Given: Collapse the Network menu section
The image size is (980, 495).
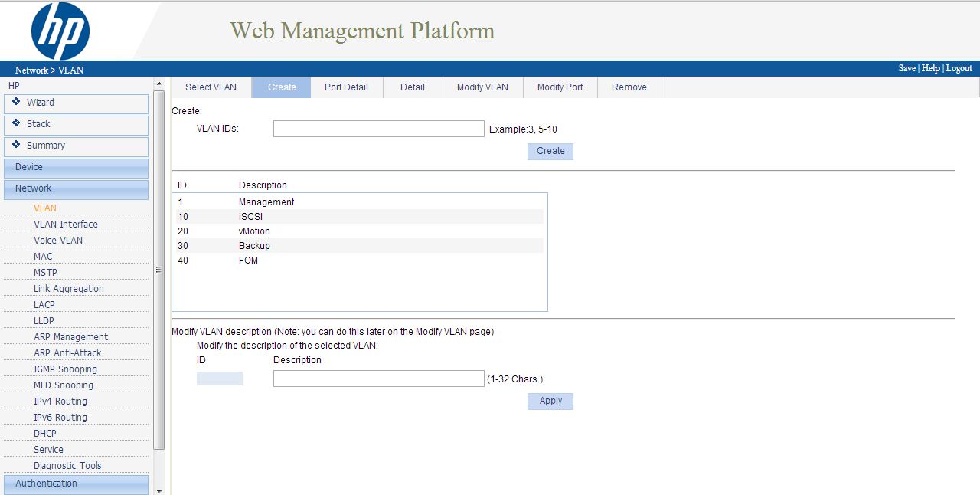Looking at the screenshot, I should 76,188.
